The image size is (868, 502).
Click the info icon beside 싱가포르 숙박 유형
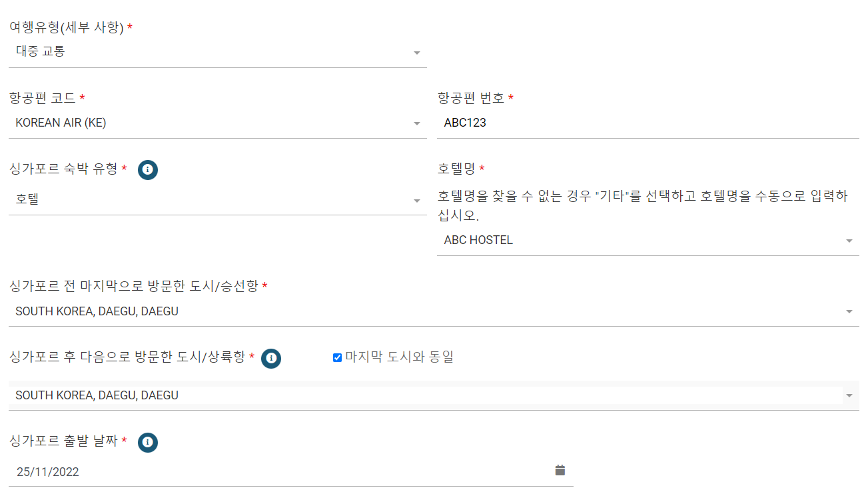click(x=147, y=169)
